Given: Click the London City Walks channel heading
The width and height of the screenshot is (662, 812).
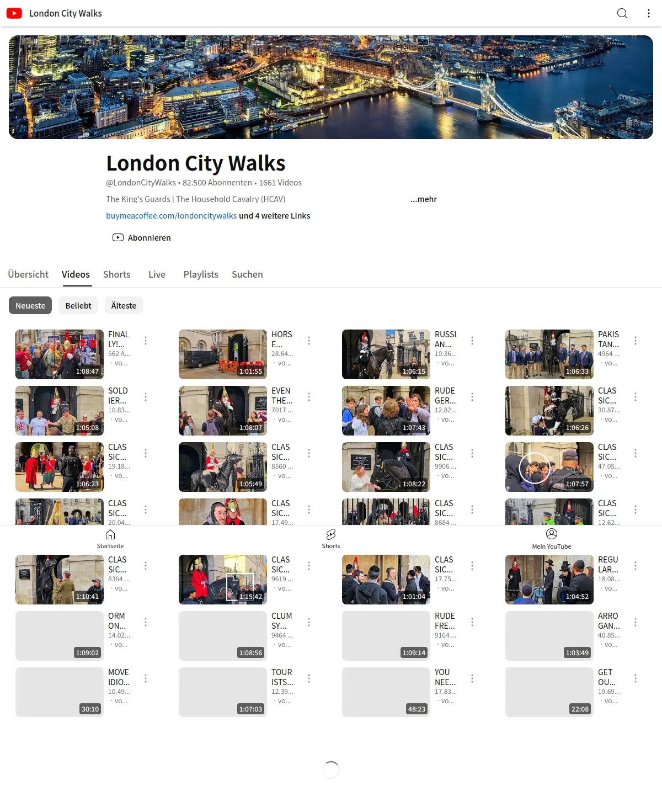Looking at the screenshot, I should click(x=196, y=163).
